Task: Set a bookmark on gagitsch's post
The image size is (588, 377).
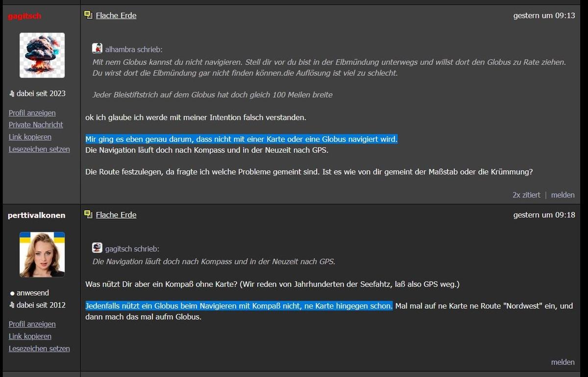Action: pyautogui.click(x=39, y=149)
